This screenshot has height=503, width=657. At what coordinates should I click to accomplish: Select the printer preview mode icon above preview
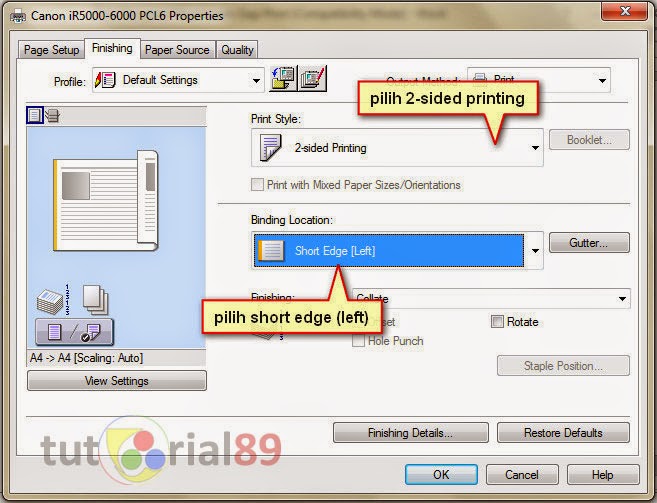[x=52, y=115]
